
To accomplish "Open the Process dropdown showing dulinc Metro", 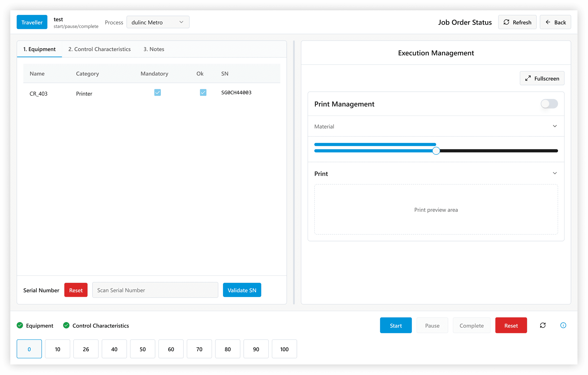I will click(x=158, y=22).
